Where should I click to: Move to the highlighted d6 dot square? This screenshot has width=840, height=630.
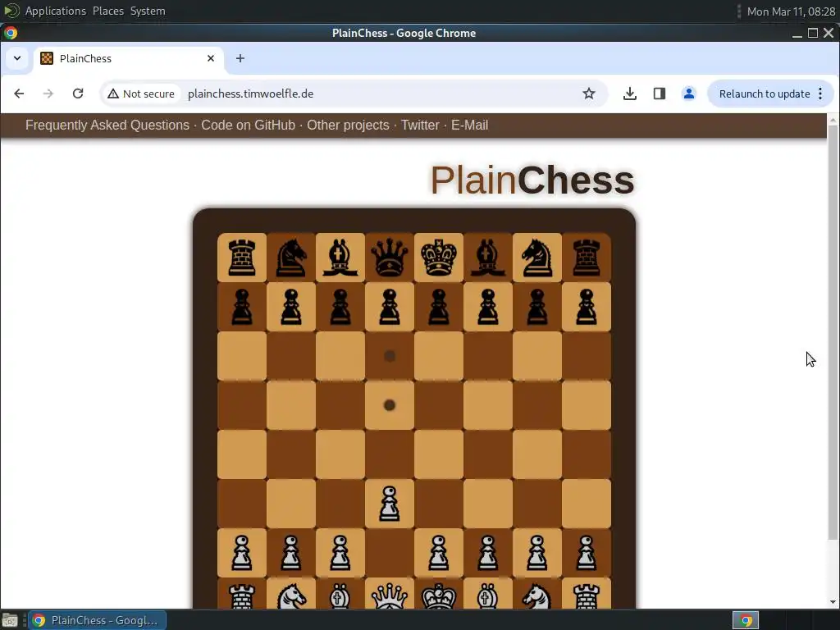[x=390, y=356]
